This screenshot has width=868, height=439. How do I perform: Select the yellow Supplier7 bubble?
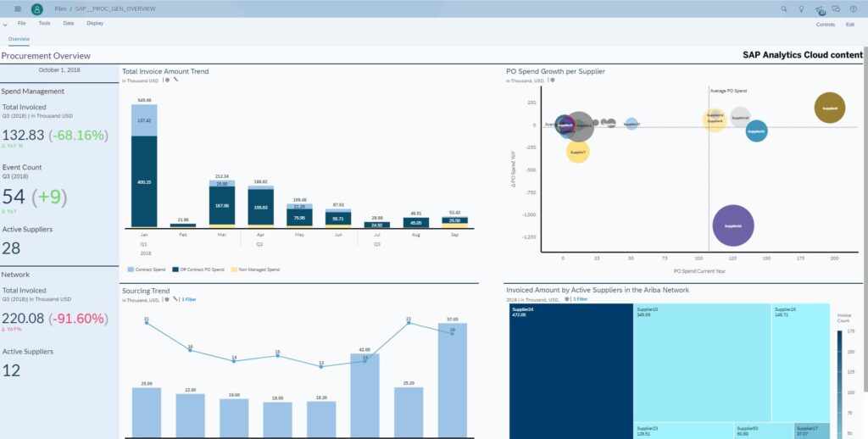578,152
